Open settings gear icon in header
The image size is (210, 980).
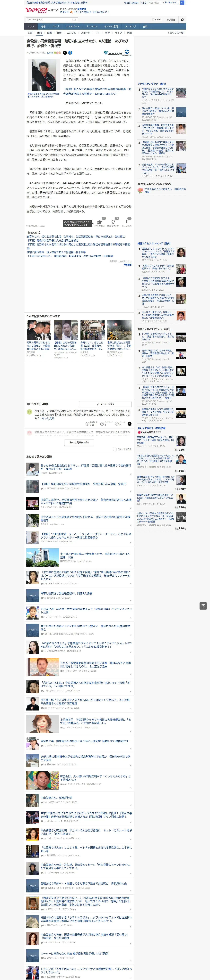tap(182, 19)
